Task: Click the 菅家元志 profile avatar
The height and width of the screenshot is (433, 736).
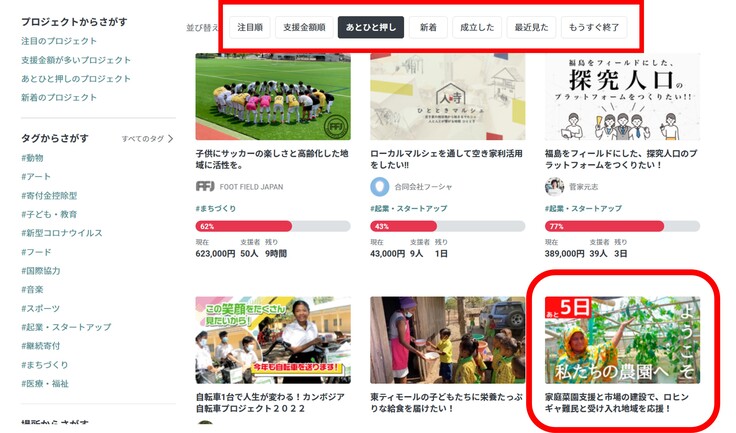Action: pos(554,186)
